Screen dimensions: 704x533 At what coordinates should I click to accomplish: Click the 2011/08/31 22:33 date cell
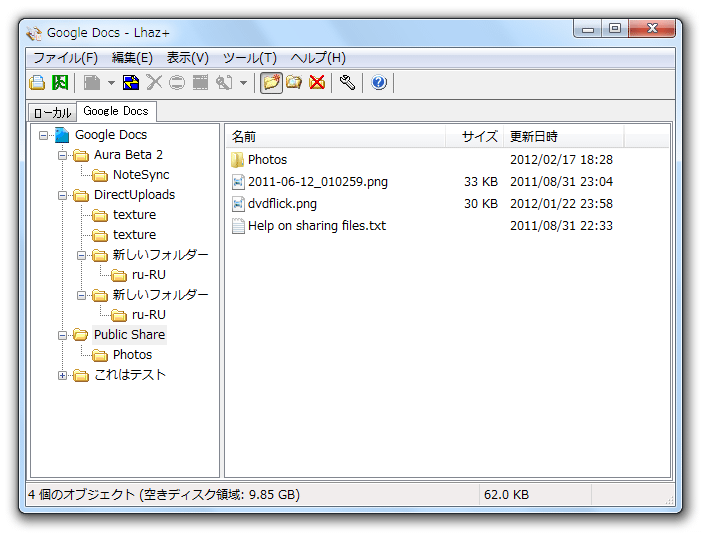click(561, 226)
